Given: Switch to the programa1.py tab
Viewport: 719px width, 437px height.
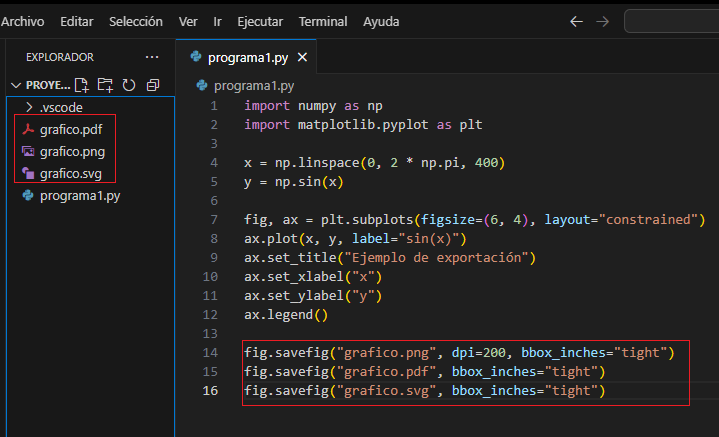Looking at the screenshot, I should (246, 58).
